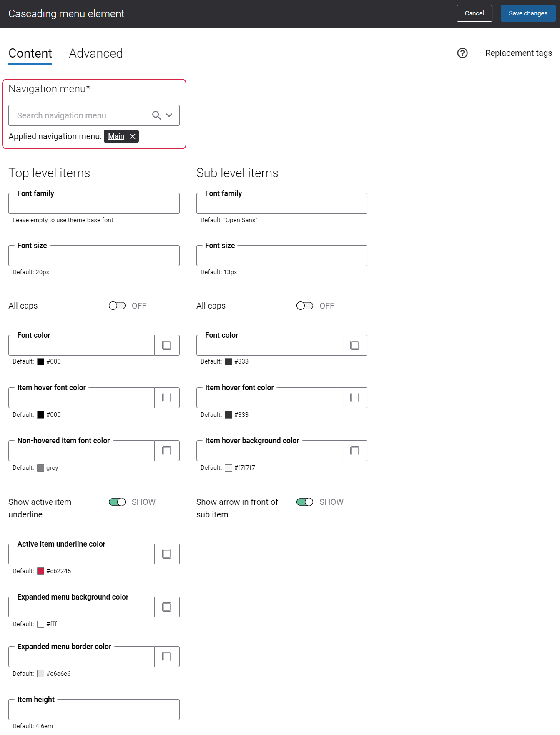560x735 pixels.
Task: Click Expanded menu border color text field
Action: tap(81, 657)
